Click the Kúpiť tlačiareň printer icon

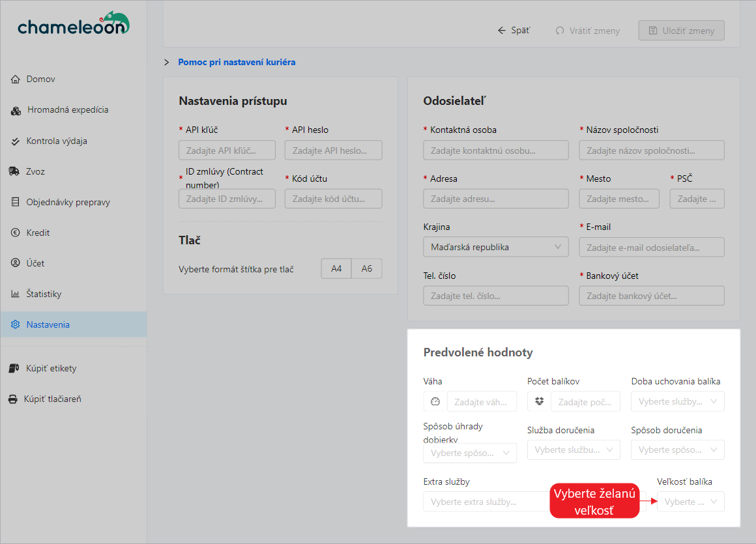tap(13, 399)
